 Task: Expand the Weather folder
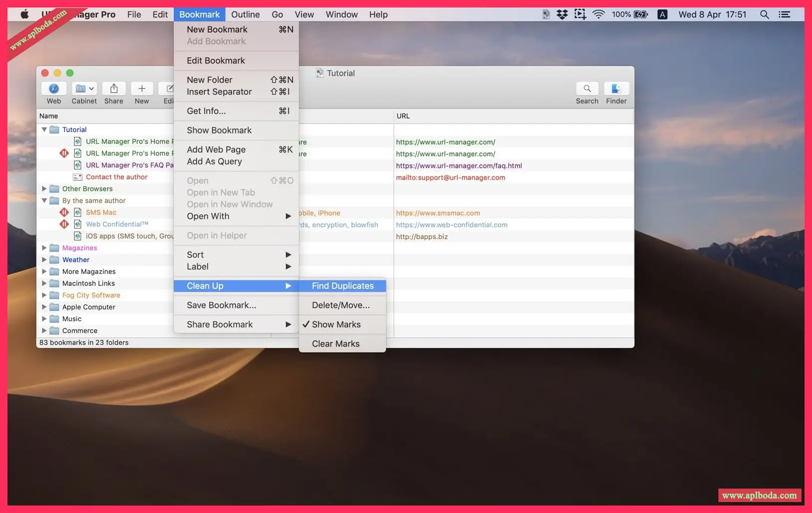click(44, 259)
